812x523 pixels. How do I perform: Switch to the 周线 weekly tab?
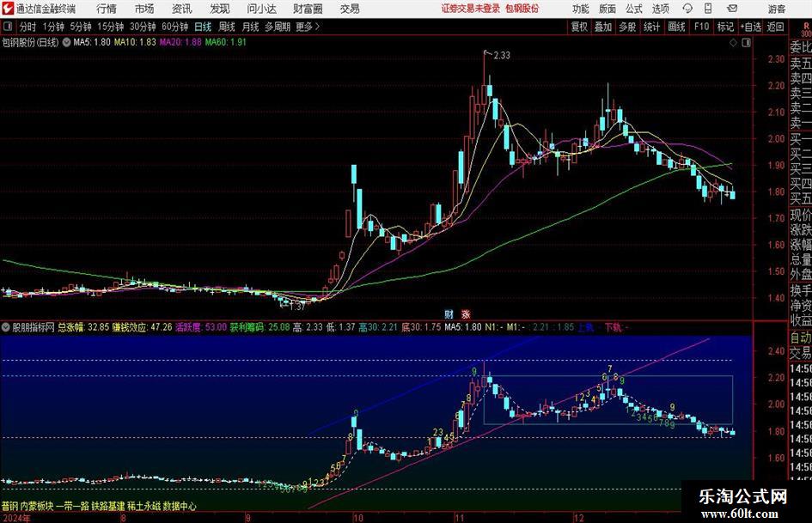226,27
